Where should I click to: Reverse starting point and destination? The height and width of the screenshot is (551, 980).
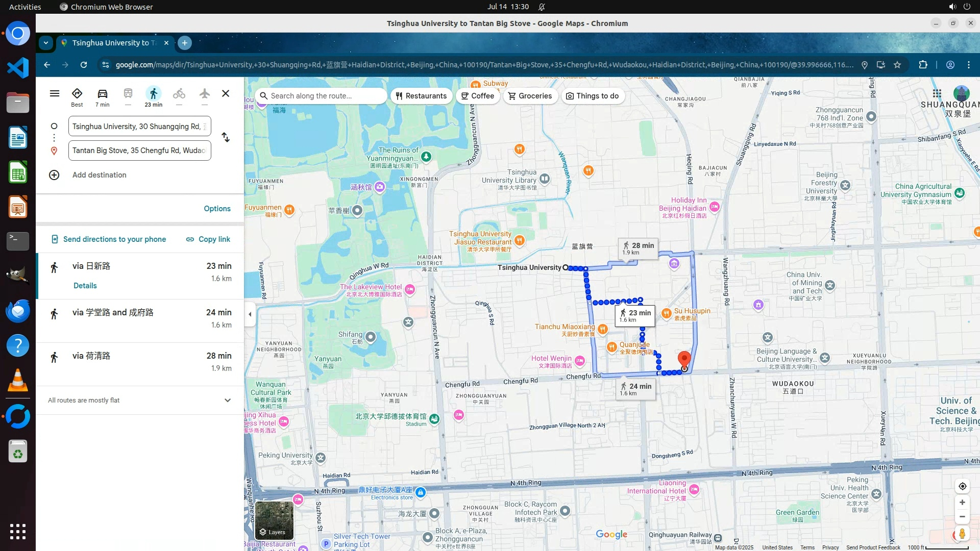click(226, 138)
